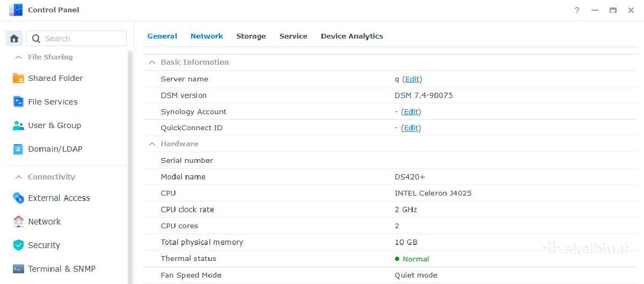This screenshot has width=644, height=284.
Task: Minimize the Control Panel window
Action: (x=595, y=10)
